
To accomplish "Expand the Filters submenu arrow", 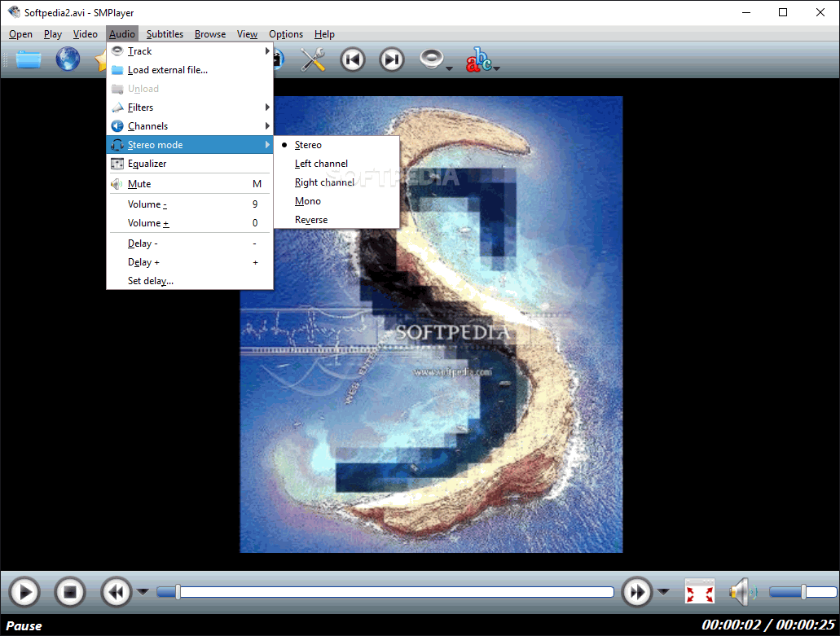I will pyautogui.click(x=266, y=107).
